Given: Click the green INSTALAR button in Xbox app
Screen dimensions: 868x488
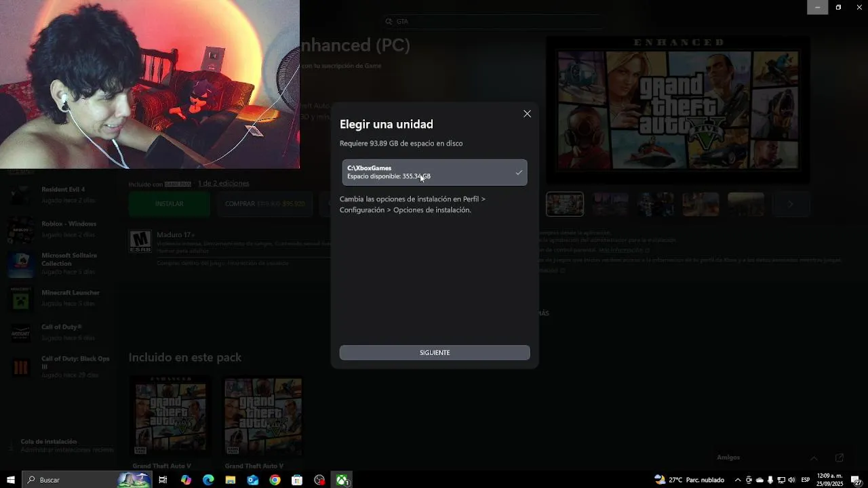Looking at the screenshot, I should pyautogui.click(x=169, y=203).
